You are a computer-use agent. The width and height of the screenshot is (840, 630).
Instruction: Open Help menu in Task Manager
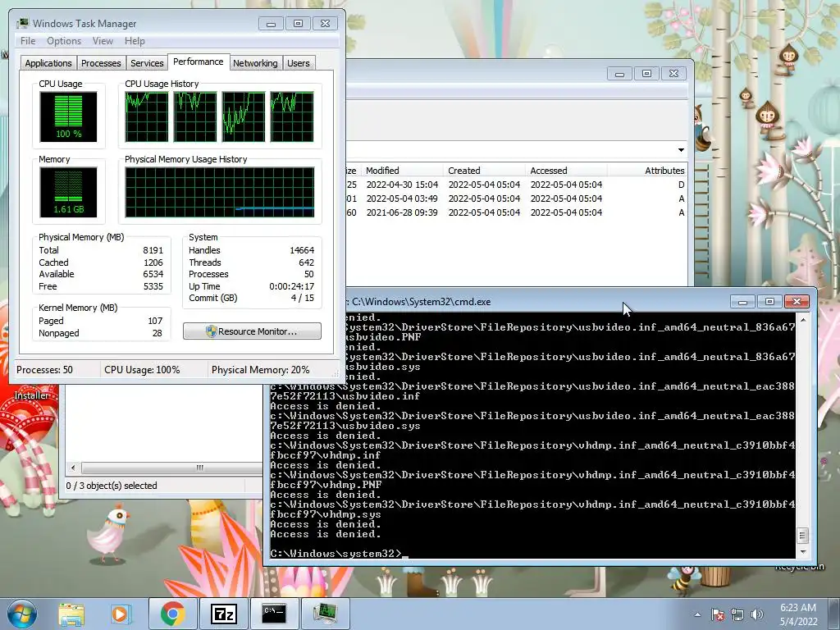point(135,41)
